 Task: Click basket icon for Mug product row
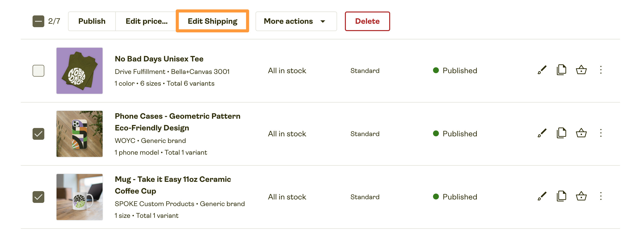(x=581, y=197)
